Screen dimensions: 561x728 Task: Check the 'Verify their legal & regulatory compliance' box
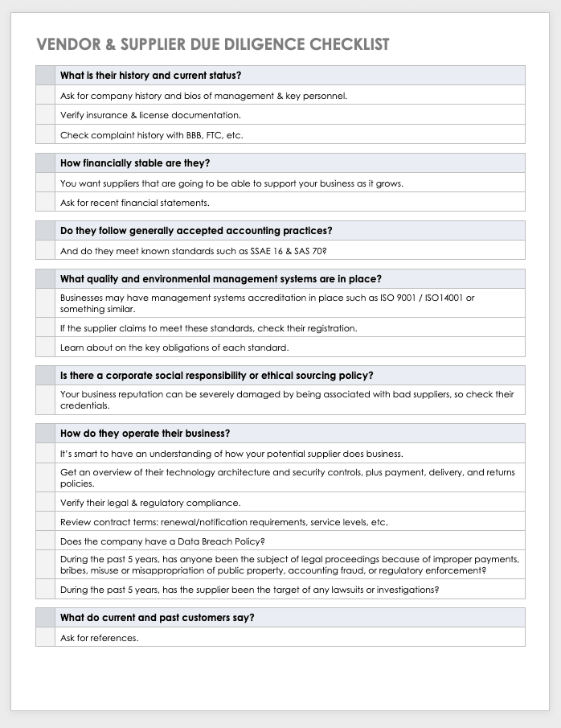coord(46,503)
